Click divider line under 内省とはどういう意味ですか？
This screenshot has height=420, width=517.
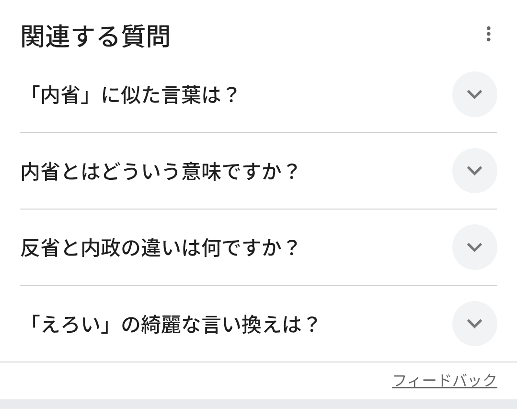click(x=258, y=209)
